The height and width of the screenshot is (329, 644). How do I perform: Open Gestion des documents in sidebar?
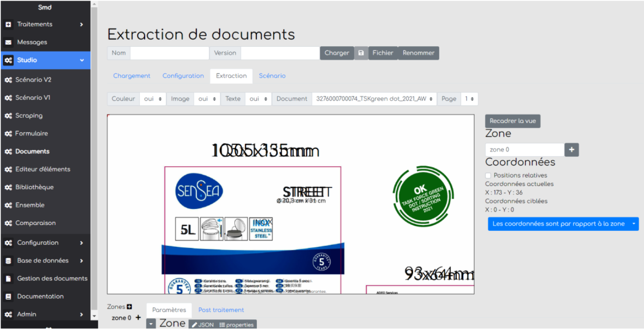52,278
